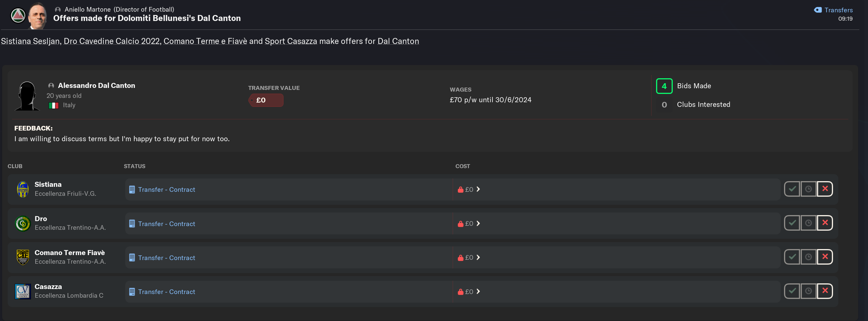This screenshot has height=321, width=868.
Task: Click the CLUB column header
Action: pyautogui.click(x=15, y=166)
